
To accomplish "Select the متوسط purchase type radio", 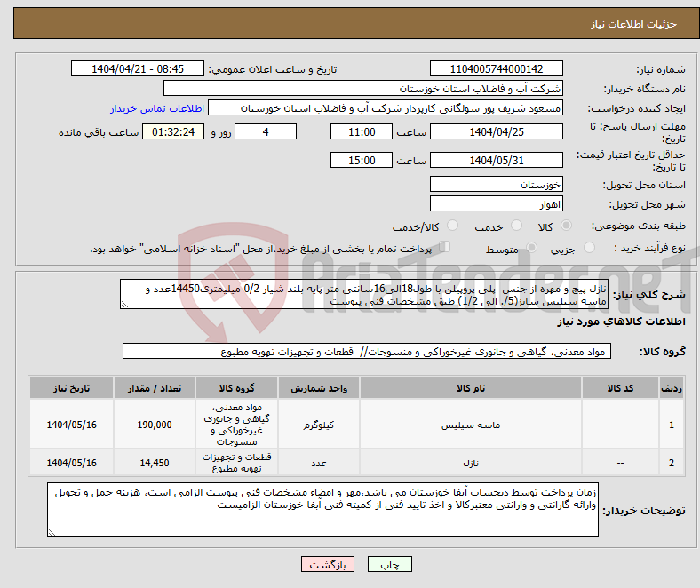I will coord(532,247).
